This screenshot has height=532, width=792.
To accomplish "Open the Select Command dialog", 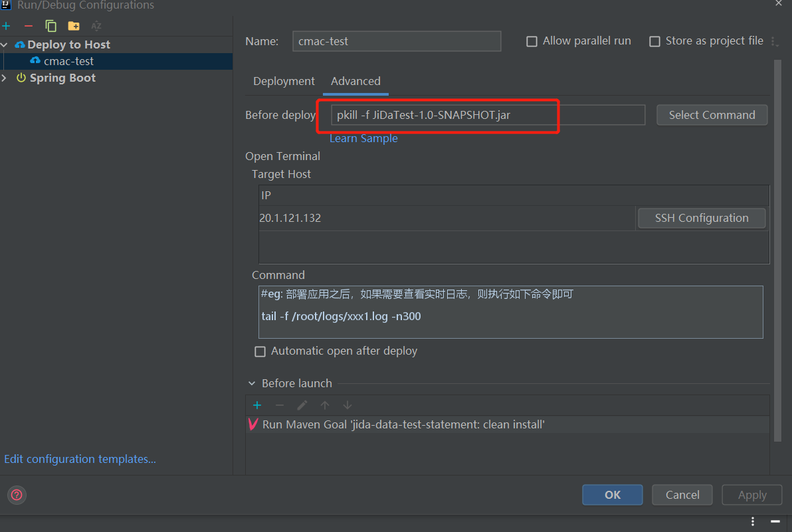I will (x=712, y=114).
